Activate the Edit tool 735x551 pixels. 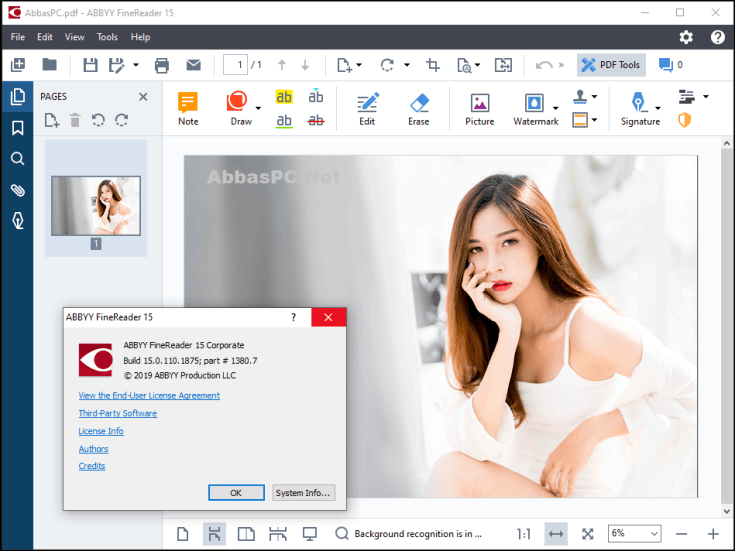(x=367, y=109)
